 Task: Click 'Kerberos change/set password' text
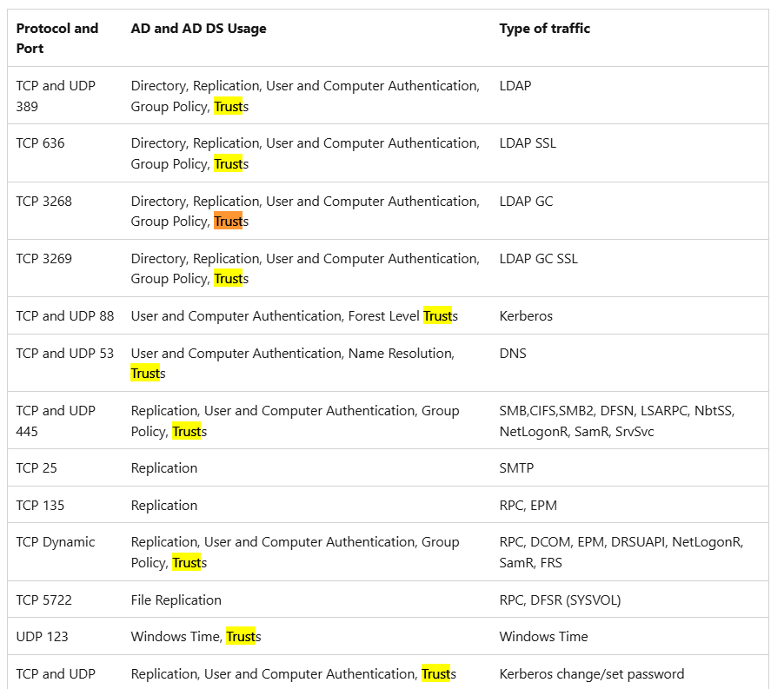click(592, 674)
